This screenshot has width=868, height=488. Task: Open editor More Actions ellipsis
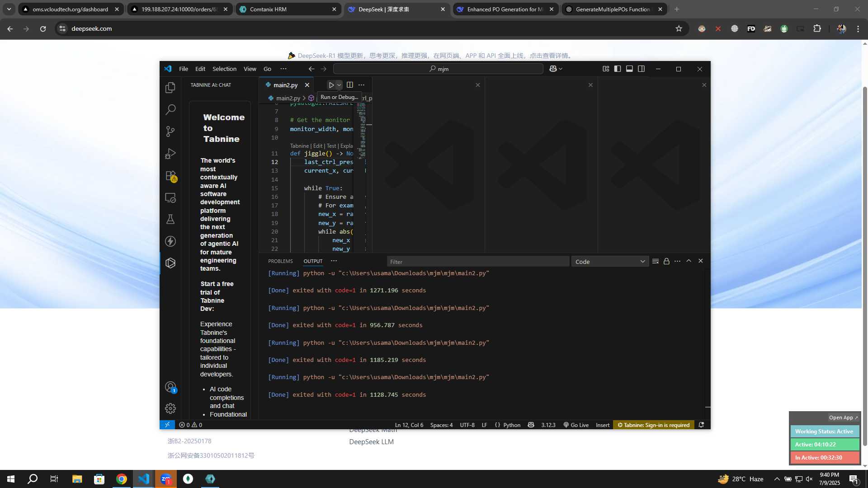(361, 85)
